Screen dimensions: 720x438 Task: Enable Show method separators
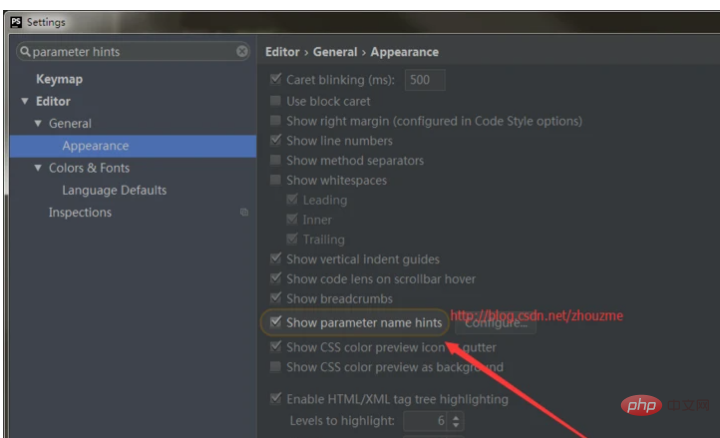coord(276,160)
